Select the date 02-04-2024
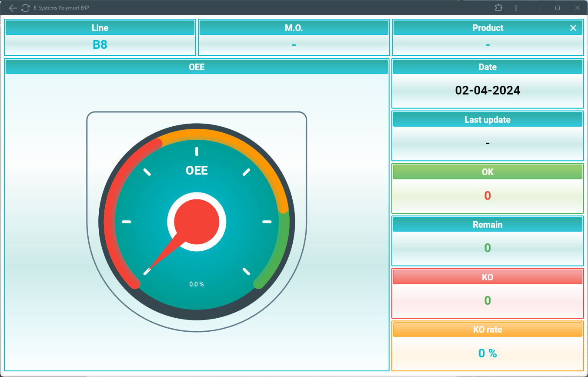The width and height of the screenshot is (588, 377). [x=488, y=90]
